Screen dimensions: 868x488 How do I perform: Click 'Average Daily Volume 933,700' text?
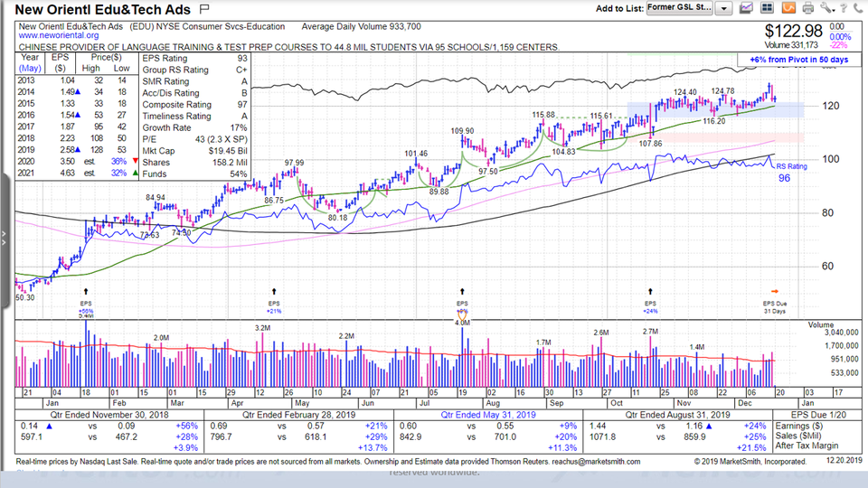[x=361, y=26]
